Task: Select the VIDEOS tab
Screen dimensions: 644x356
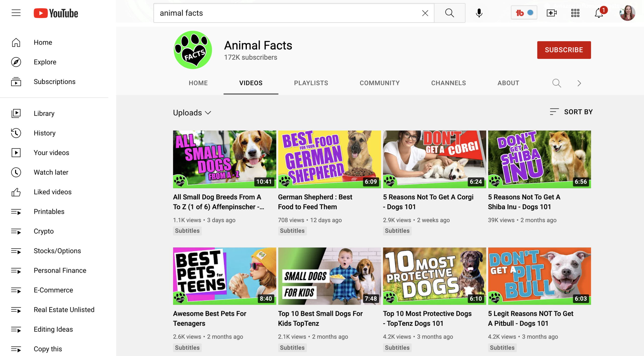Action: coord(251,83)
